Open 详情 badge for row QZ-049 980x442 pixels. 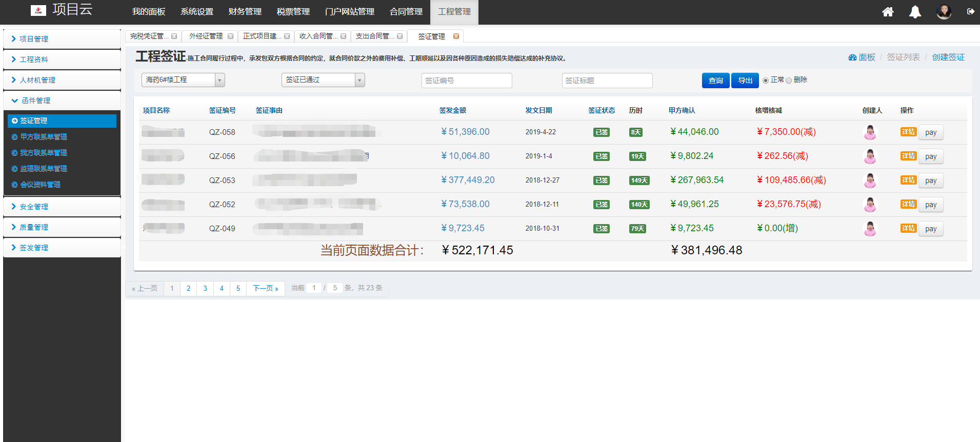(x=908, y=228)
